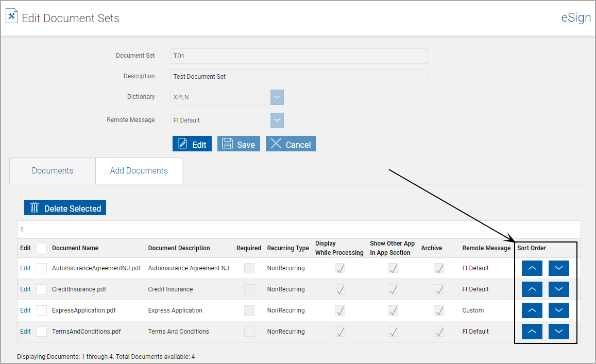Click the trash icon on Delete Selected
This screenshot has height=364, width=596.
tap(35, 207)
